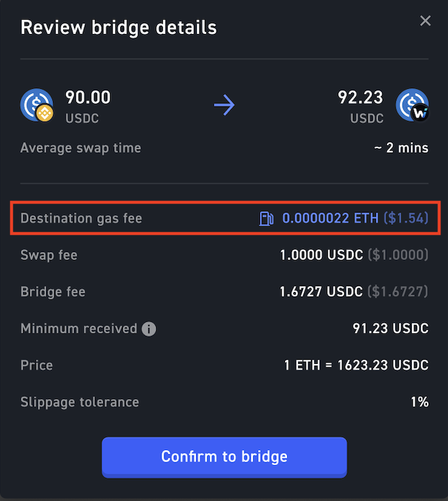Click the Destination gas fee label
The width and height of the screenshot is (448, 501).
(x=81, y=219)
